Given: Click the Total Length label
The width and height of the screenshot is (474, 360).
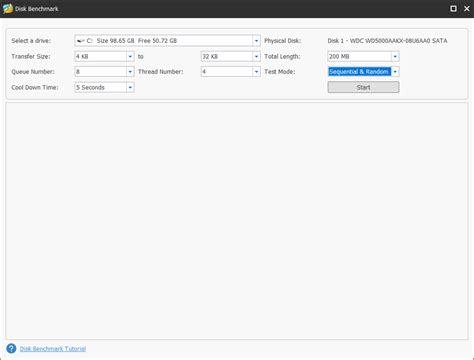Looking at the screenshot, I should pyautogui.click(x=282, y=56).
